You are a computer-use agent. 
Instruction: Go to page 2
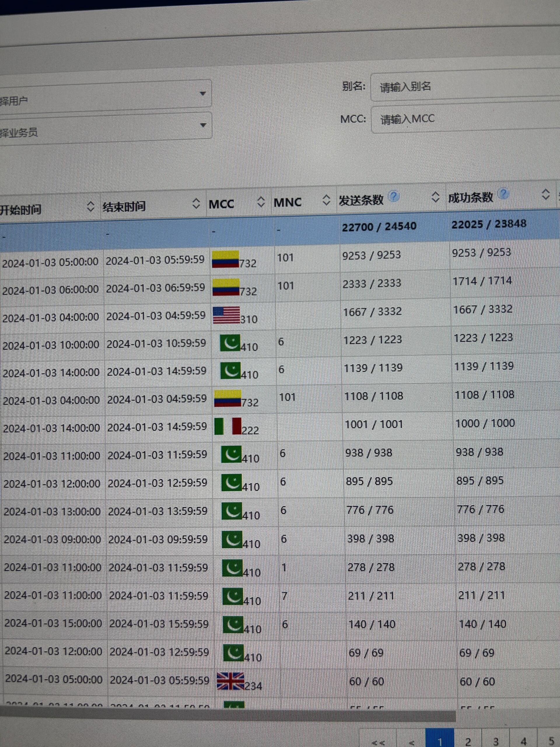(468, 740)
